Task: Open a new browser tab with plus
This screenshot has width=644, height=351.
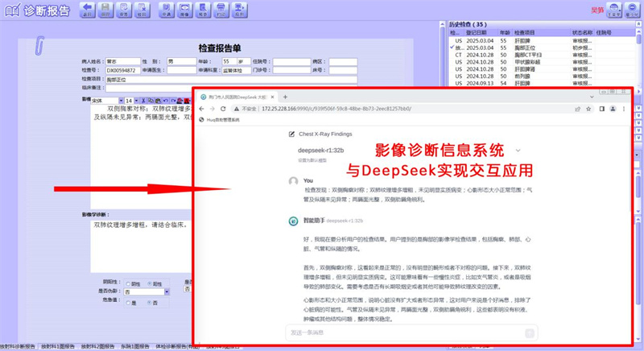Action: pyautogui.click(x=285, y=97)
